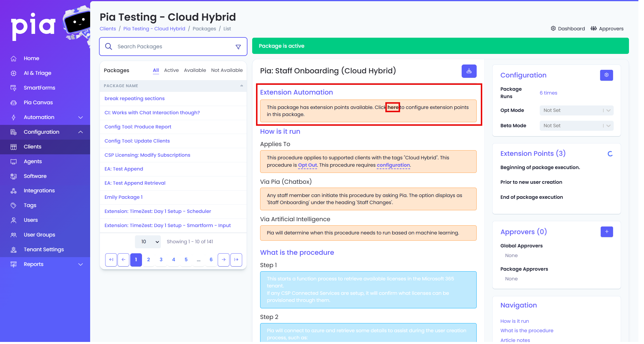Go to previous packages page
Screen dimensions: 644x344
(123, 260)
